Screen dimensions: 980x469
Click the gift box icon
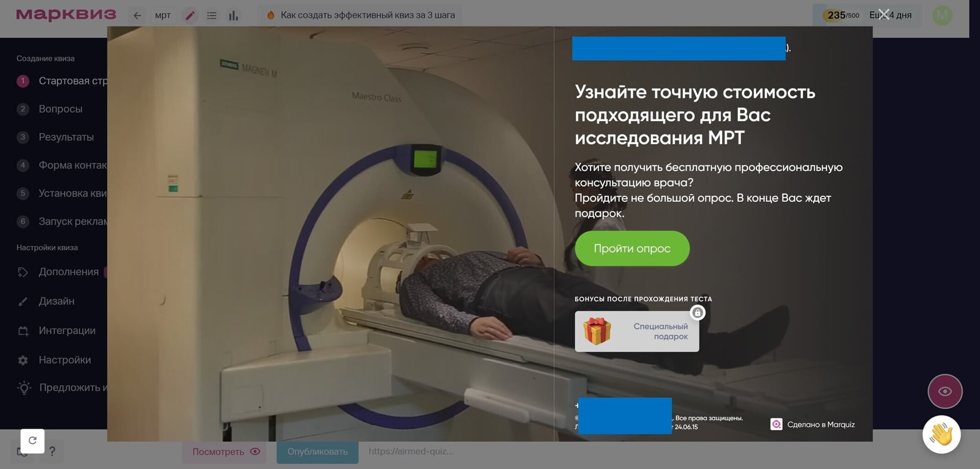click(597, 331)
